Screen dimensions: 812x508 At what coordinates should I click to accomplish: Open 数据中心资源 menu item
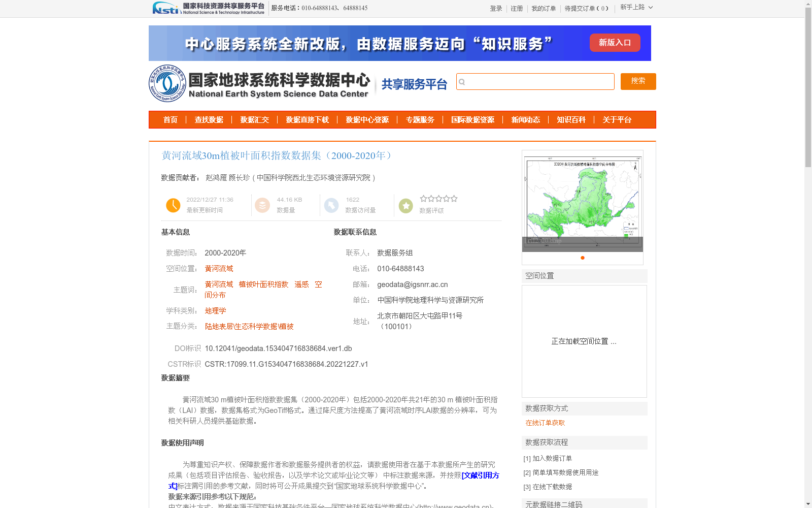pyautogui.click(x=367, y=120)
